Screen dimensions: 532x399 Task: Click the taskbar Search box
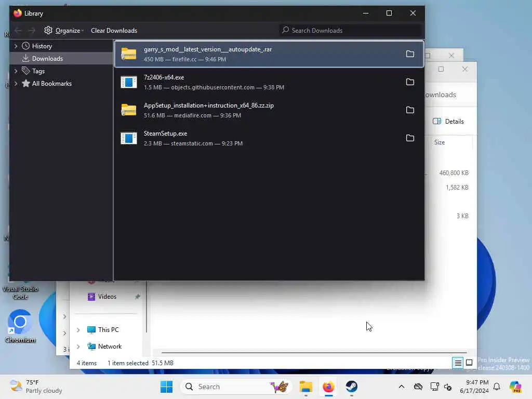[x=236, y=387]
